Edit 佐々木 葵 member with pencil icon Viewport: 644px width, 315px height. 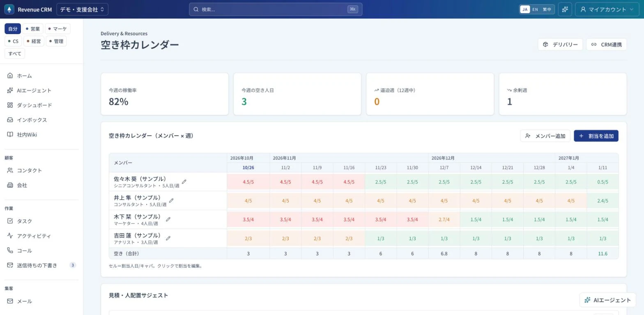[184, 182]
